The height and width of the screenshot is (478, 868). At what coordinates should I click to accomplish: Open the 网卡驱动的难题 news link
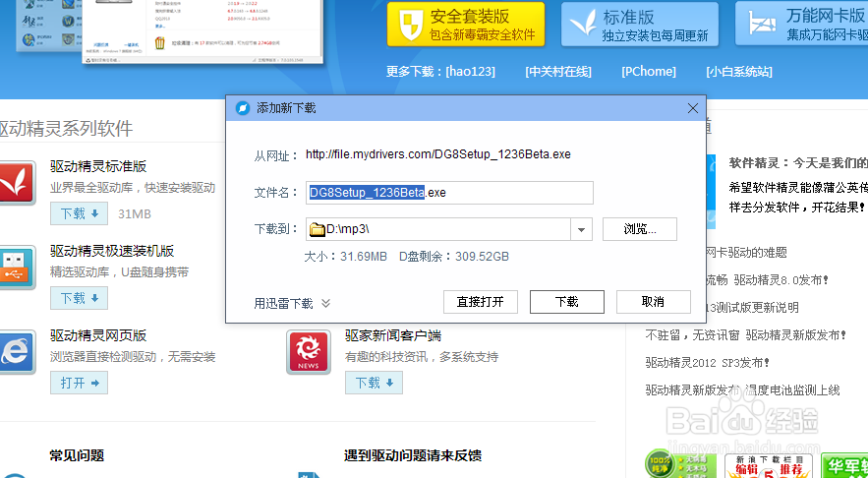click(x=746, y=253)
